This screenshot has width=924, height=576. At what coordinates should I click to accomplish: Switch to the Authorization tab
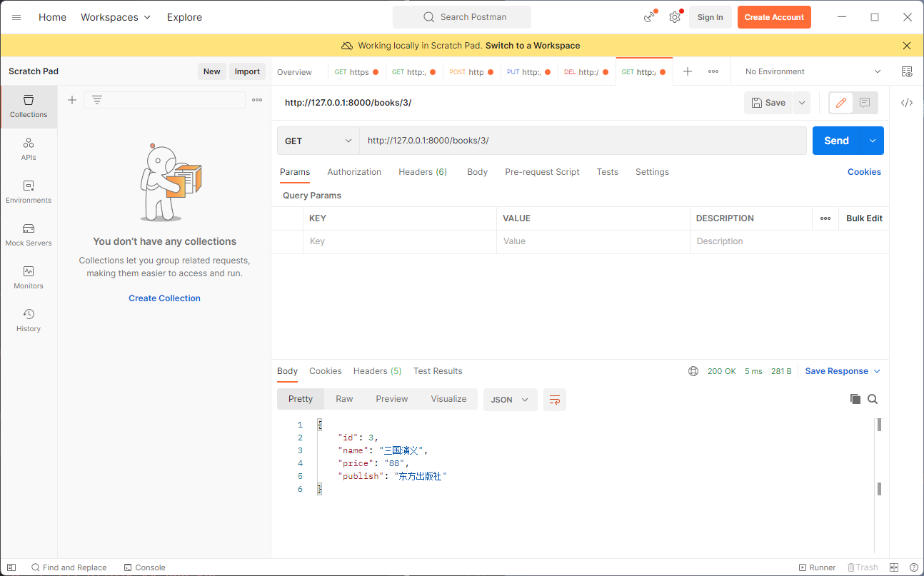[x=354, y=172]
